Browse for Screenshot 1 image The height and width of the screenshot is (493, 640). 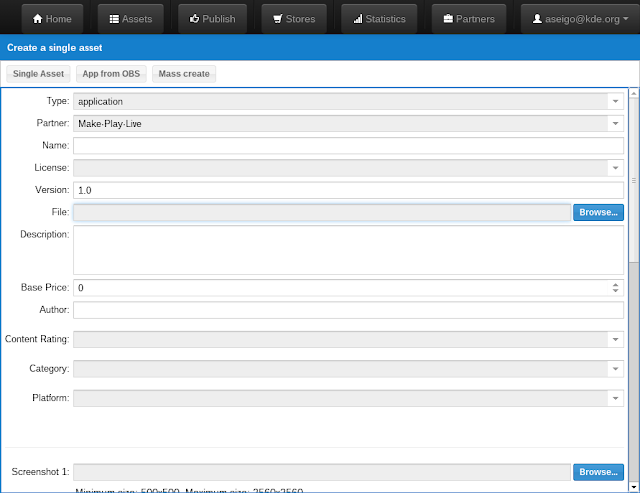598,472
